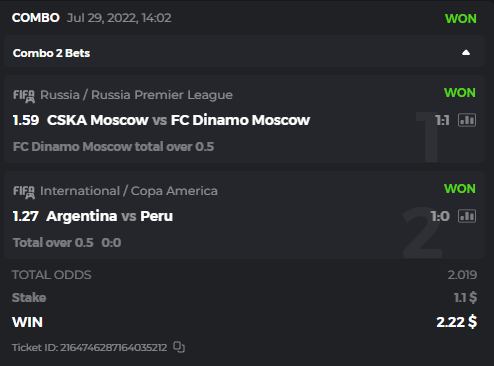Select the FC Dinamo Moscow total over 0.5 text
The image size is (494, 366).
point(113,147)
